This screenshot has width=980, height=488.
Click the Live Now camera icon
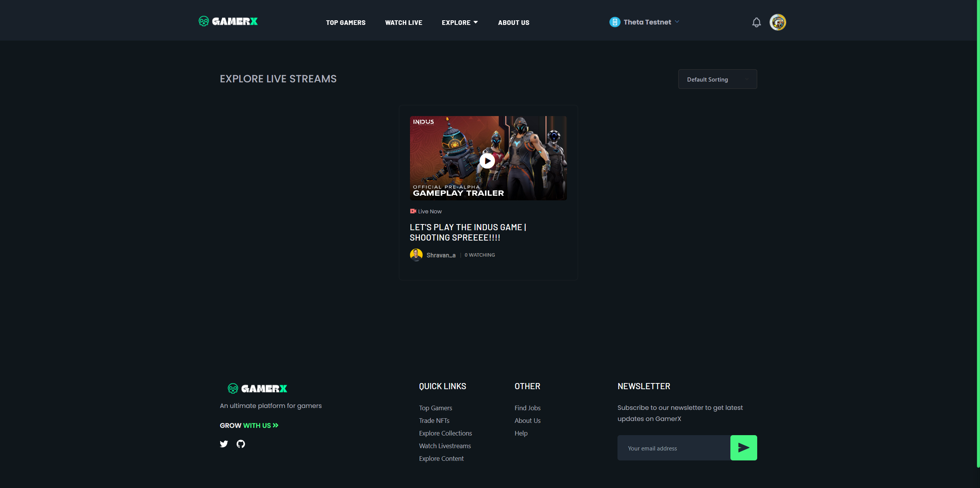point(413,211)
